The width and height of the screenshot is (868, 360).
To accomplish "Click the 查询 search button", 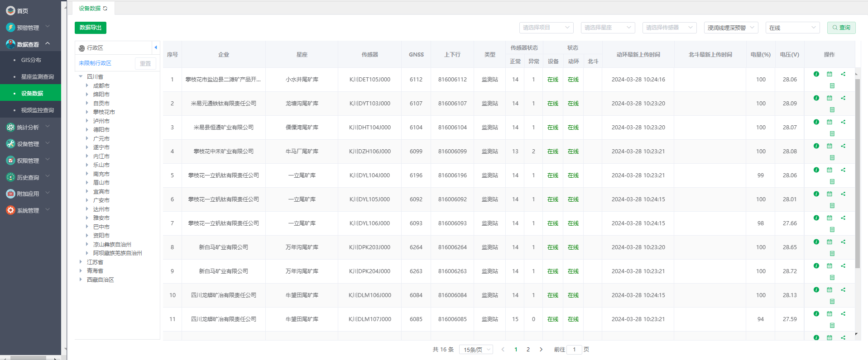I will [x=841, y=28].
